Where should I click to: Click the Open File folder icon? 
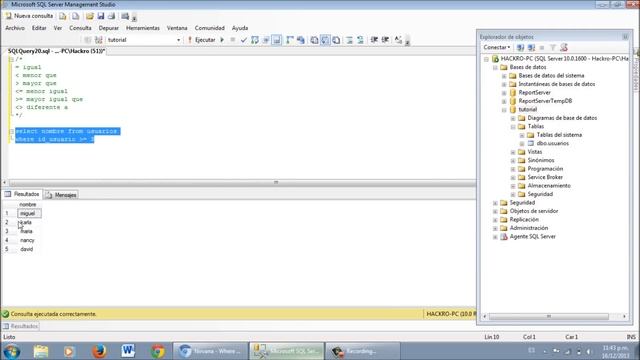coord(89,16)
